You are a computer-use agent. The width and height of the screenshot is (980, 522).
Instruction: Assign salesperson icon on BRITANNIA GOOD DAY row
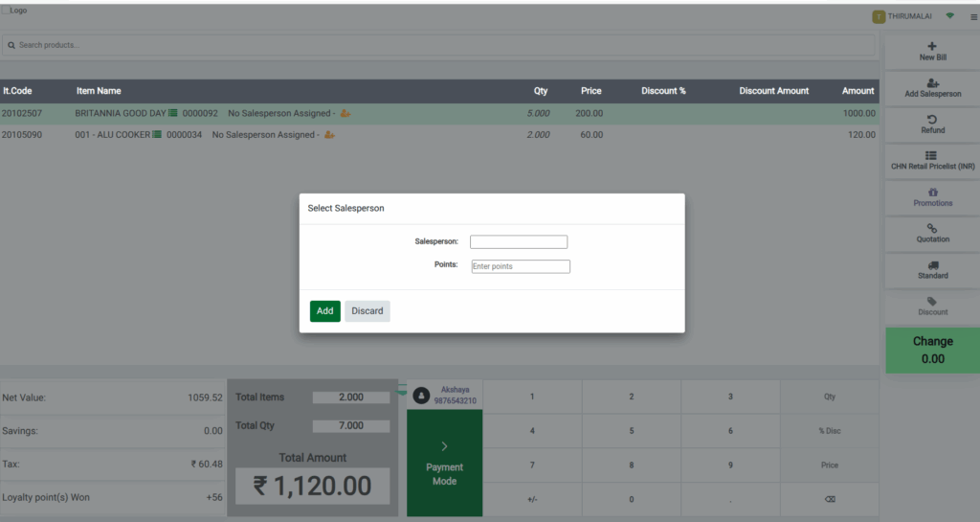[x=345, y=113]
